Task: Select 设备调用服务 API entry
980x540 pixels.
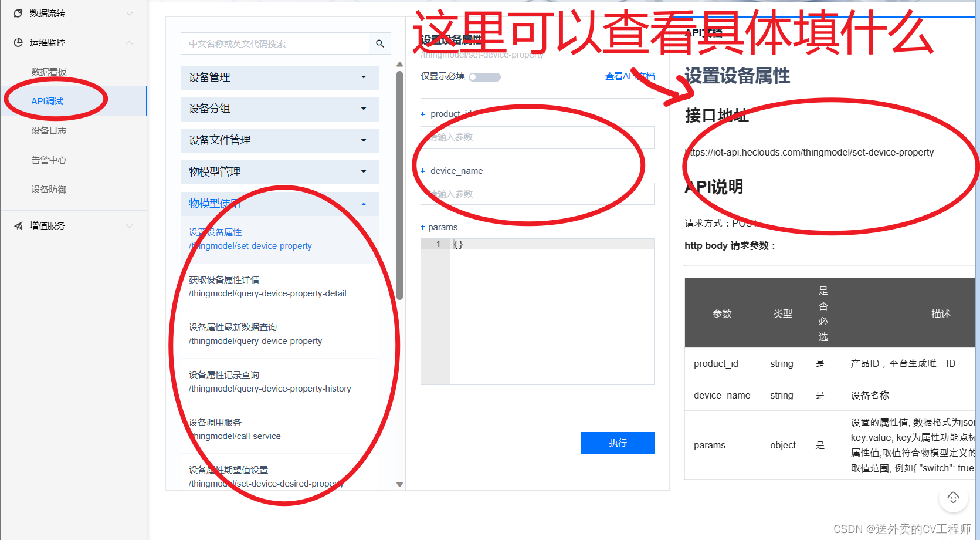Action: (x=280, y=429)
